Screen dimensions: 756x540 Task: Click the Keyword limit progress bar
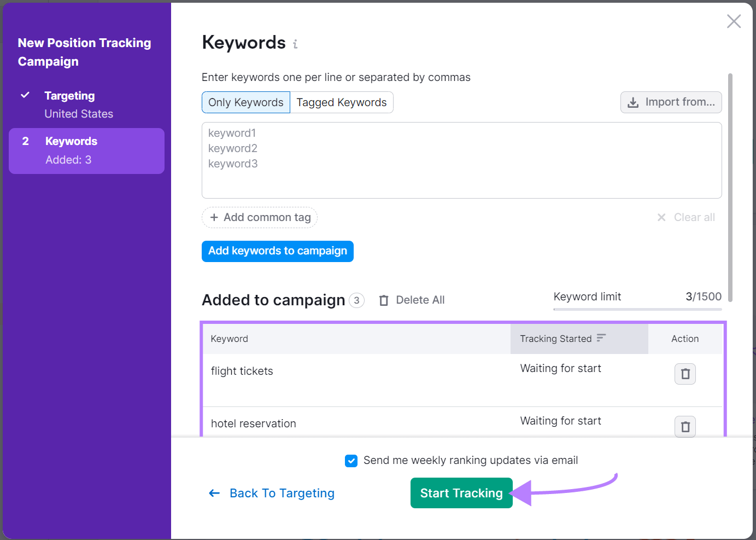(x=637, y=309)
